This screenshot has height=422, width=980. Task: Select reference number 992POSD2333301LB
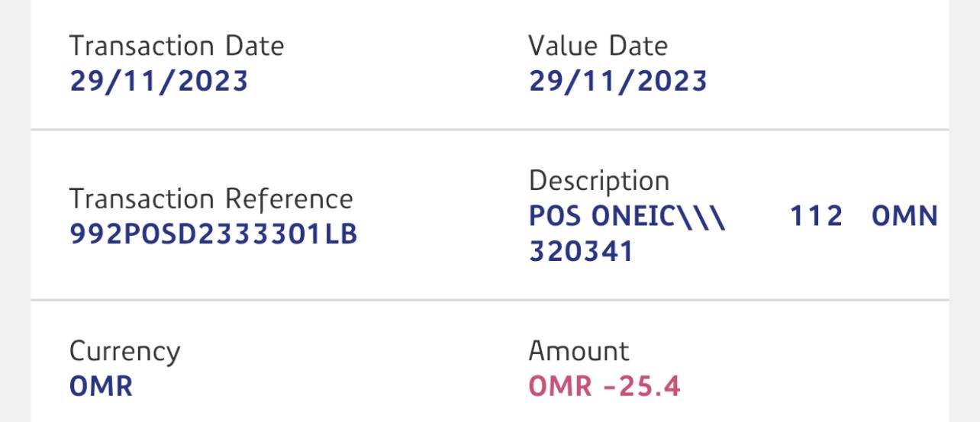pyautogui.click(x=214, y=234)
